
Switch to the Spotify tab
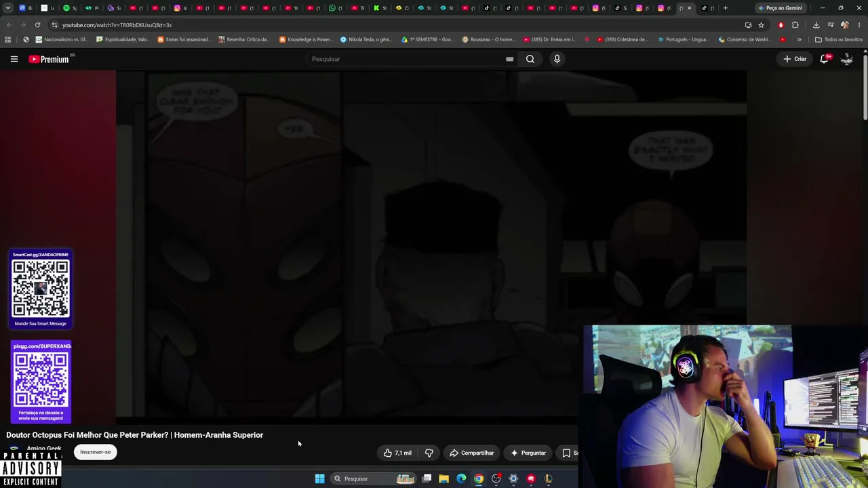[69, 8]
